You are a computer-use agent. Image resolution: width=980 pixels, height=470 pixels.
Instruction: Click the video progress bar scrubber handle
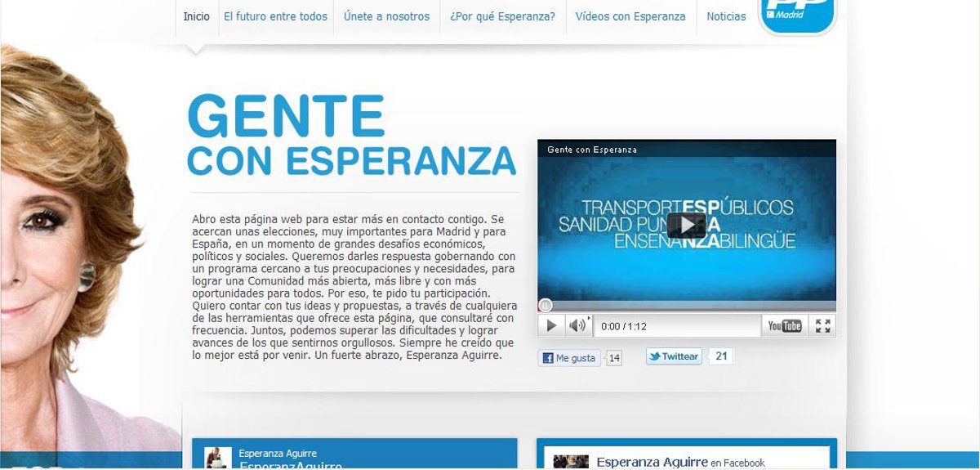pos(546,306)
